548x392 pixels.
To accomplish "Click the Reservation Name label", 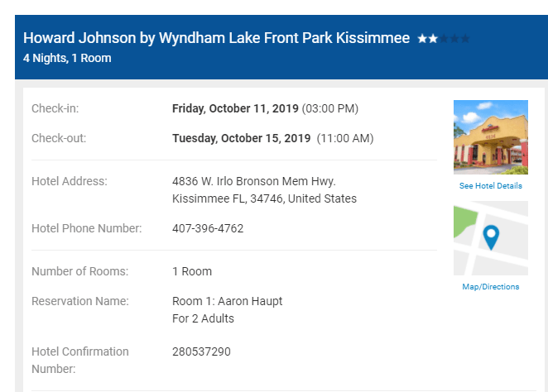I will (80, 301).
